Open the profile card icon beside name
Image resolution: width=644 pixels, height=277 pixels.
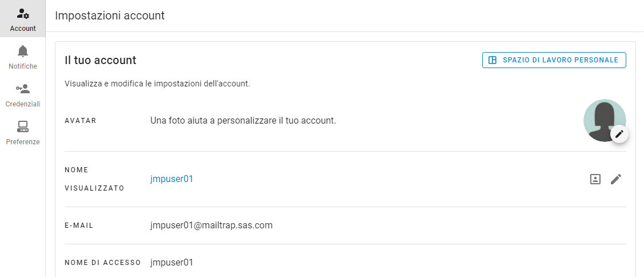[595, 179]
